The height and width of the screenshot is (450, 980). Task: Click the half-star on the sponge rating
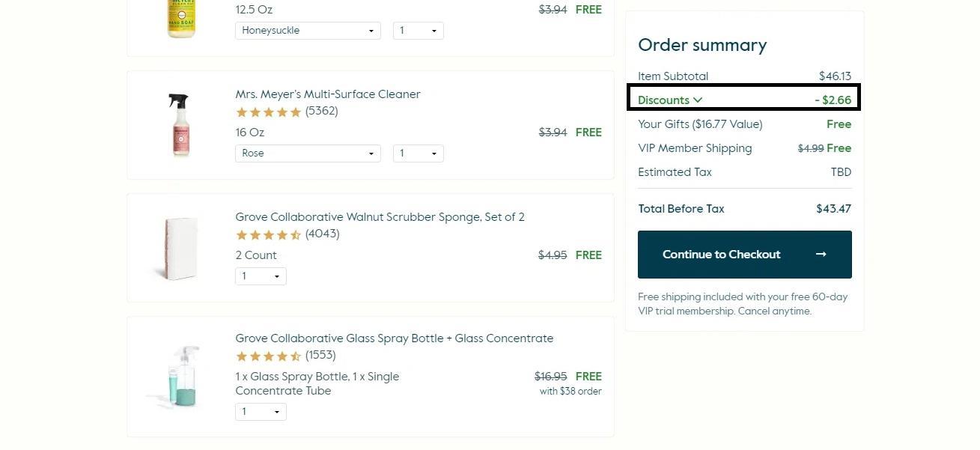(x=296, y=234)
